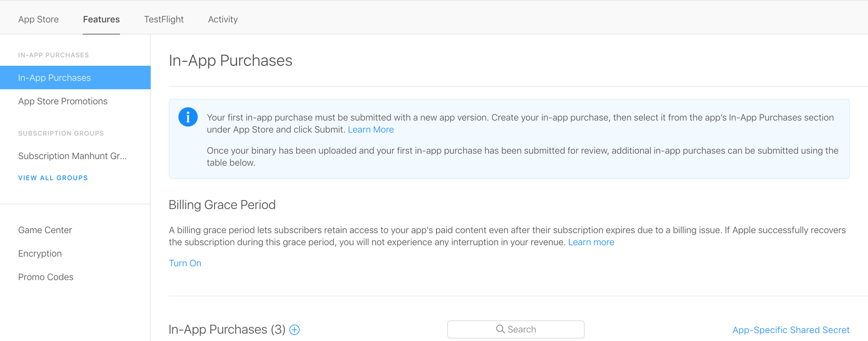
Task: Select the Features tab
Action: 101,19
